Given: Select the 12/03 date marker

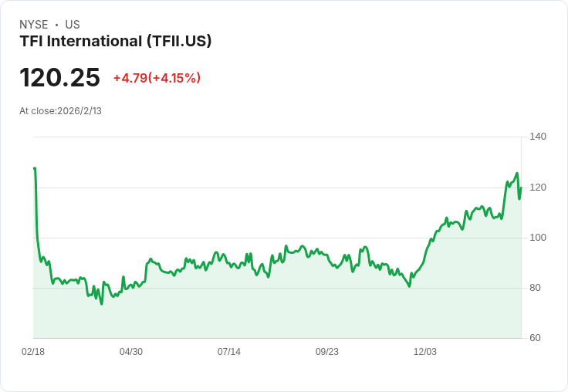Looking at the screenshot, I should coord(425,352).
